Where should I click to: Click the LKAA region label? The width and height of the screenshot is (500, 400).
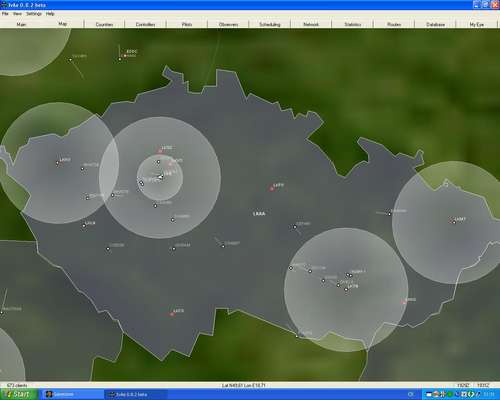[x=259, y=214]
